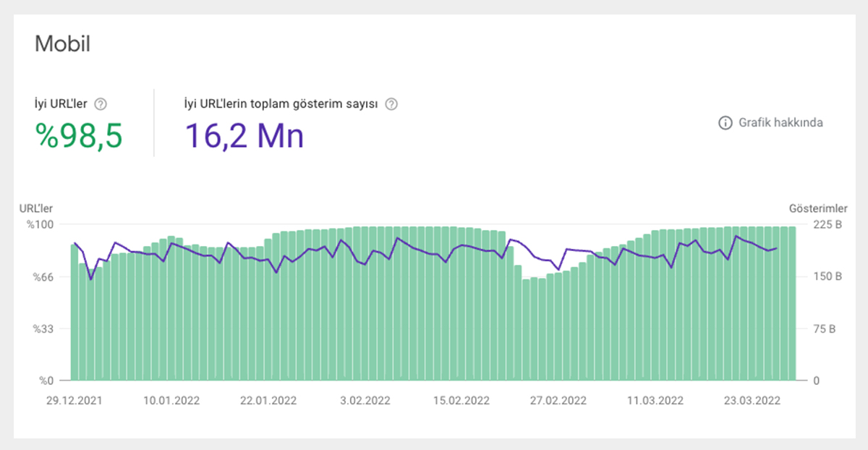Click the info icon before Grafik hakkında
This screenshot has width=868, height=450.
pos(725,123)
